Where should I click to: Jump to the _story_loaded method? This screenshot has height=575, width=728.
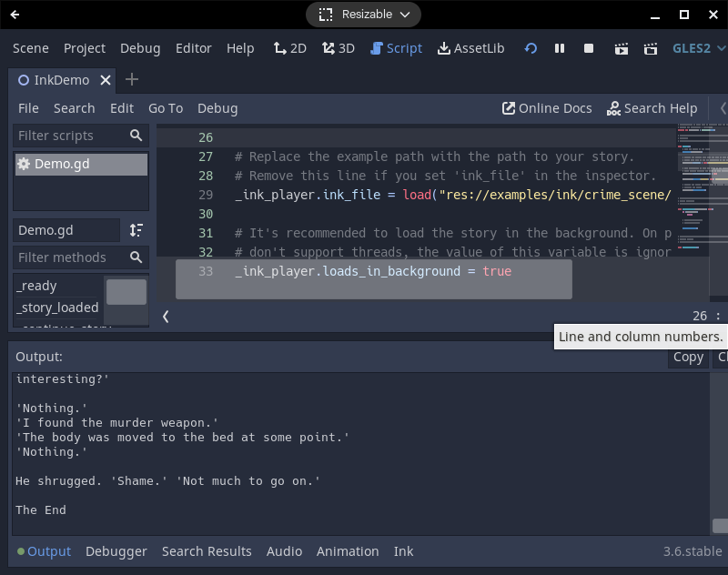(57, 308)
